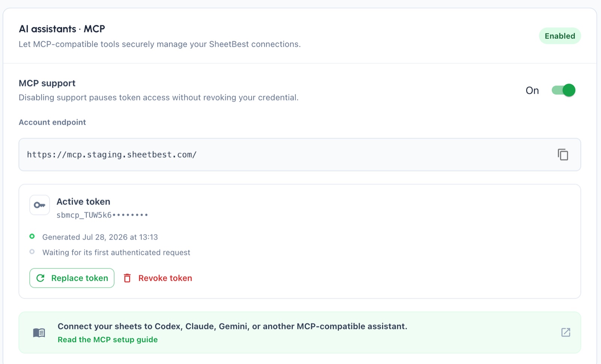Click Waiting for its first authenticated request
The image size is (601, 364).
coord(116,253)
